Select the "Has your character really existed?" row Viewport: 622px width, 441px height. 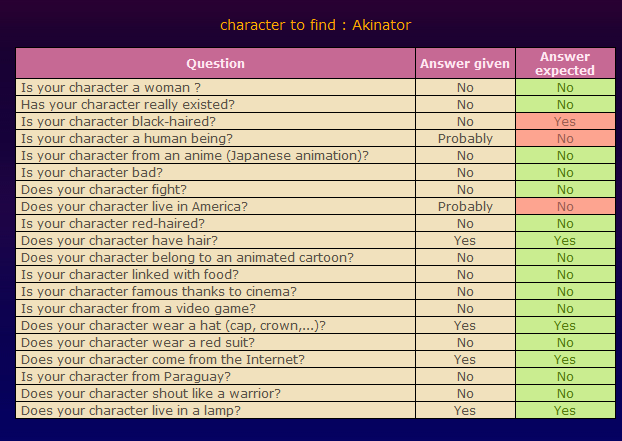[128, 104]
